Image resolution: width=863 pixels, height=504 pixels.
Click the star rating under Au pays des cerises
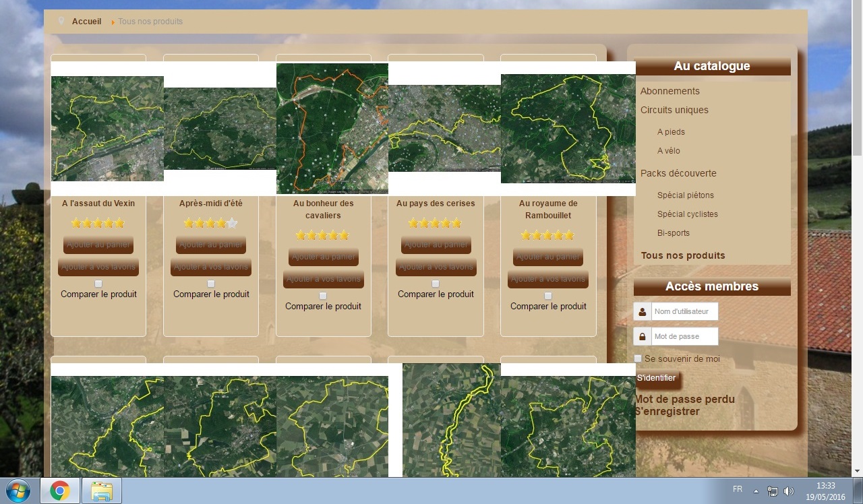tap(436, 223)
